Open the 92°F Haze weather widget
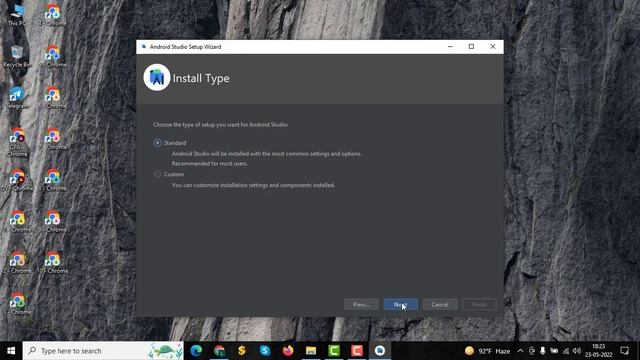 (x=487, y=351)
